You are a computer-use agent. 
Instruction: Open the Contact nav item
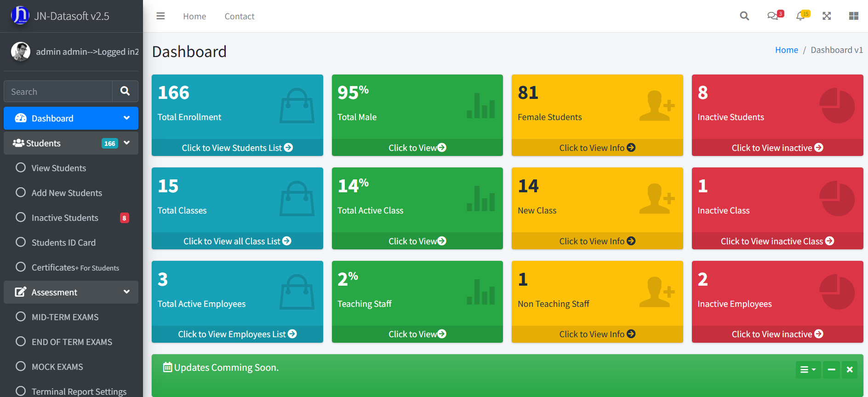(x=239, y=17)
